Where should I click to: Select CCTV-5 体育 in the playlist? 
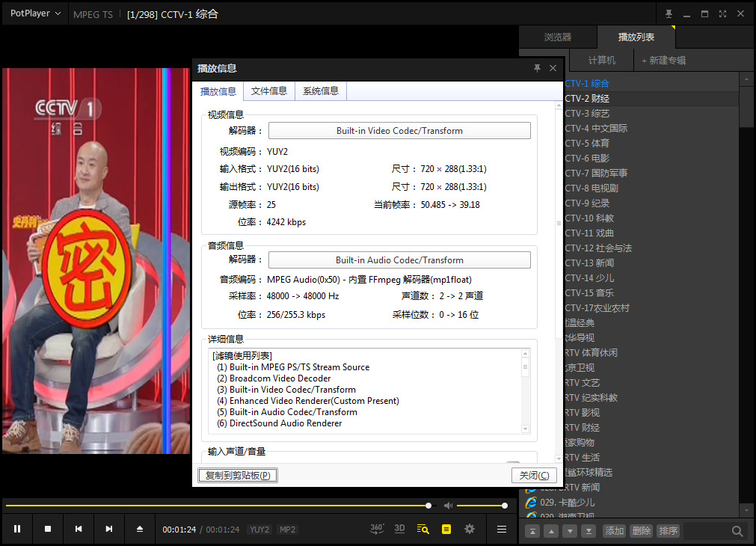(651, 144)
